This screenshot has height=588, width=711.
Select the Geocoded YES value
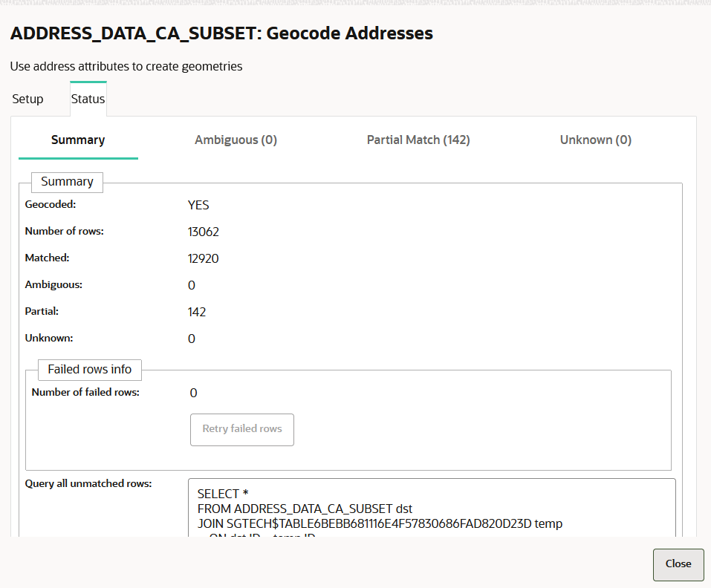pos(198,205)
